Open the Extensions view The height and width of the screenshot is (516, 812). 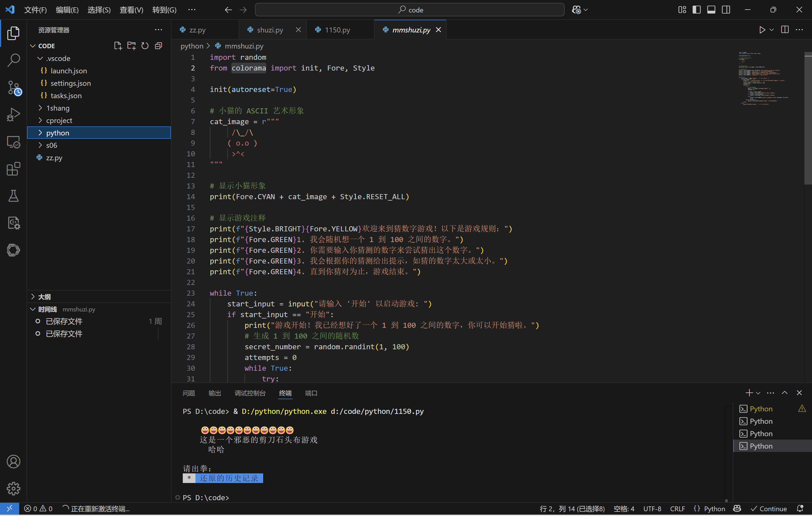pyautogui.click(x=14, y=169)
